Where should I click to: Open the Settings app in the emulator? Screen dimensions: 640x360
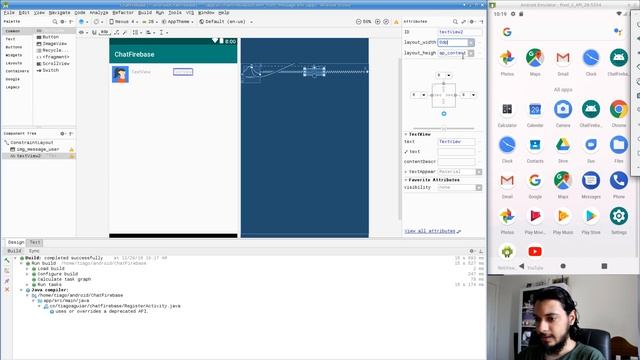coord(619,216)
